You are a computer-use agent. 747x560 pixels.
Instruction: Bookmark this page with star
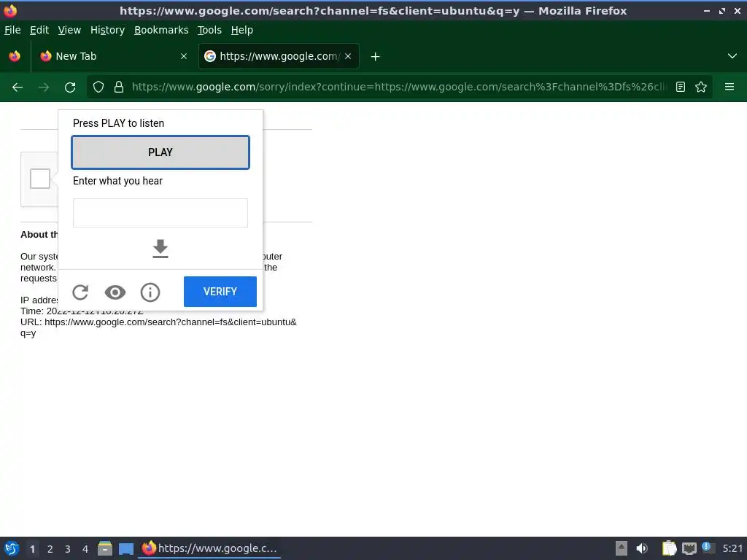point(701,87)
